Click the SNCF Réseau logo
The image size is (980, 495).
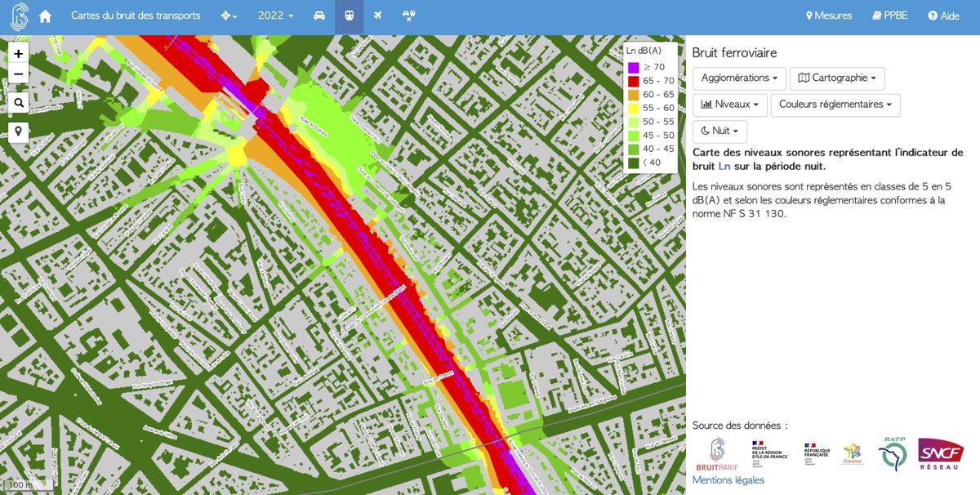941,453
